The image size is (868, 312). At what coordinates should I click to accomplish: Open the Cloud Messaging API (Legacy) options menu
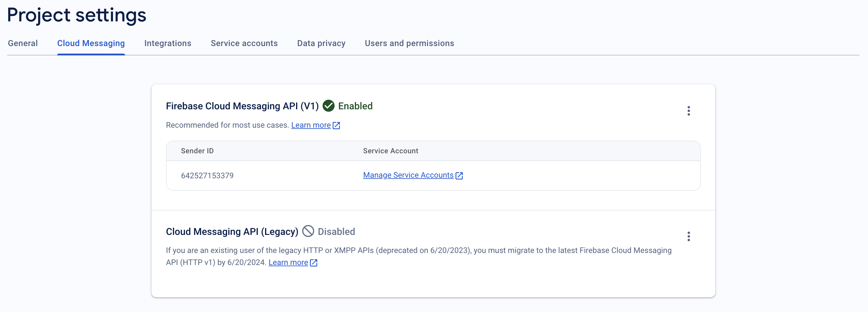point(688,236)
